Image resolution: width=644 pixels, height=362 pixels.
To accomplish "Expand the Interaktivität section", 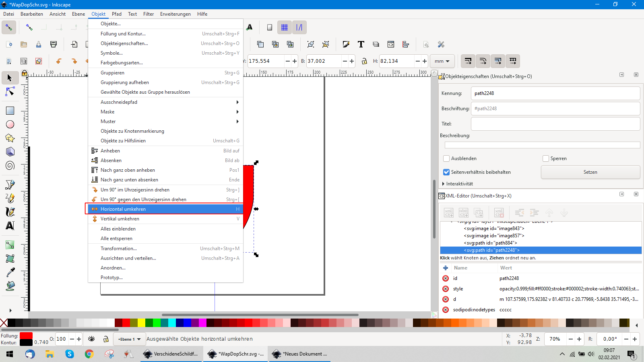I will coord(444,184).
